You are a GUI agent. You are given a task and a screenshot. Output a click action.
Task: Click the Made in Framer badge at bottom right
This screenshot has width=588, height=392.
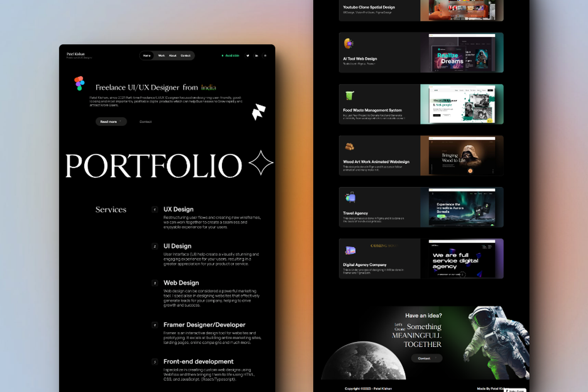pyautogui.click(x=514, y=391)
